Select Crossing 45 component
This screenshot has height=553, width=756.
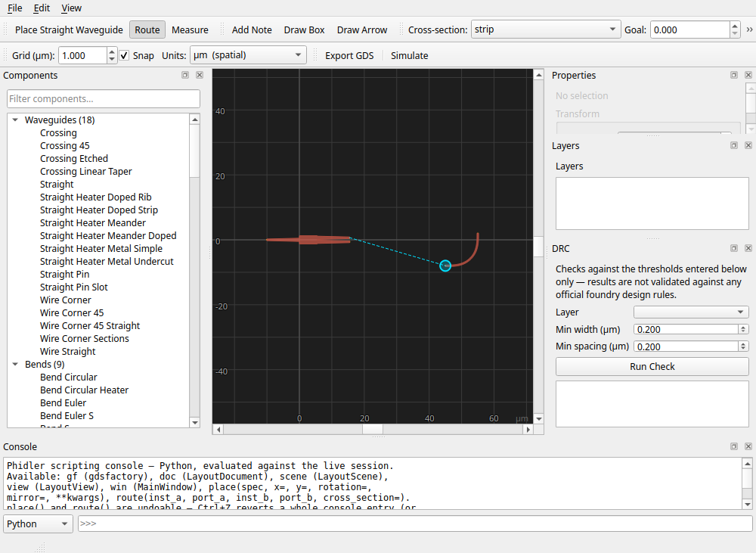tap(64, 146)
